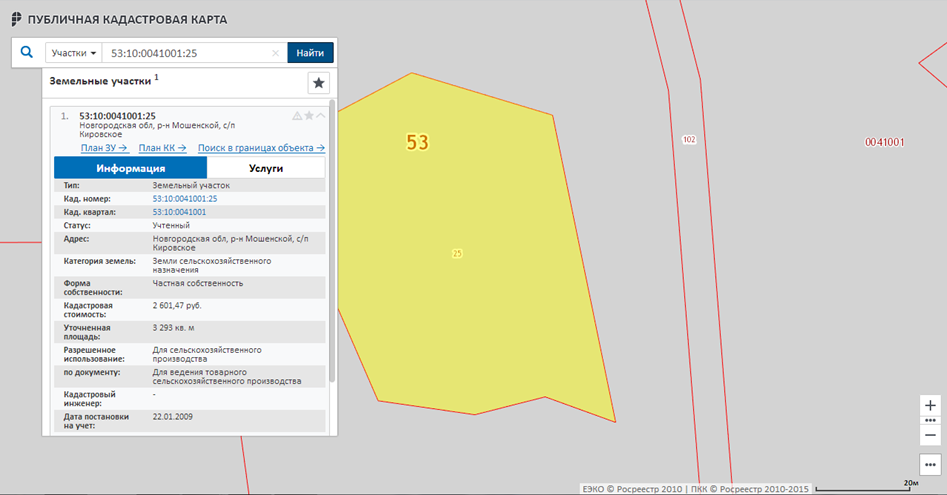This screenshot has height=495, width=947.
Task: Click the 0041001 quarter label on map
Action: tap(885, 142)
